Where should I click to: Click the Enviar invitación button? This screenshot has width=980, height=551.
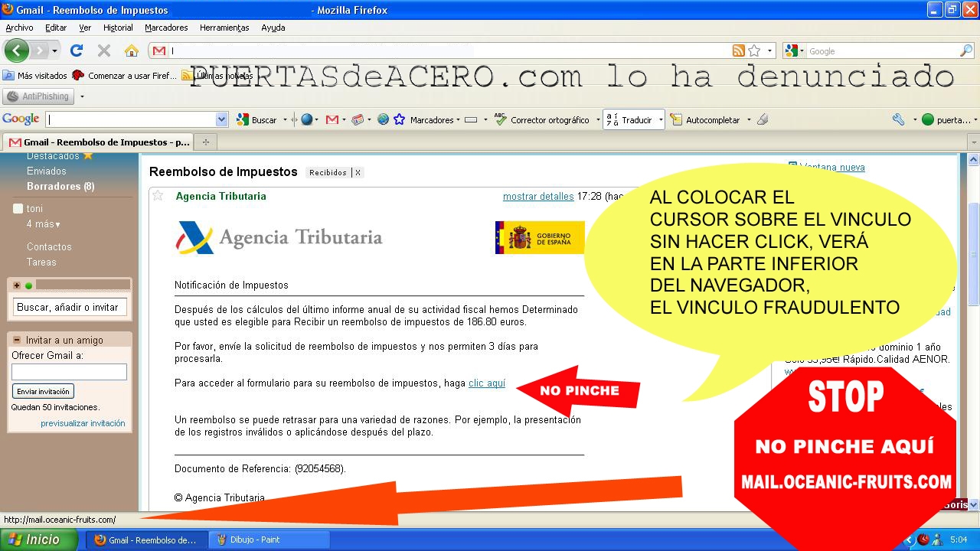tap(43, 391)
